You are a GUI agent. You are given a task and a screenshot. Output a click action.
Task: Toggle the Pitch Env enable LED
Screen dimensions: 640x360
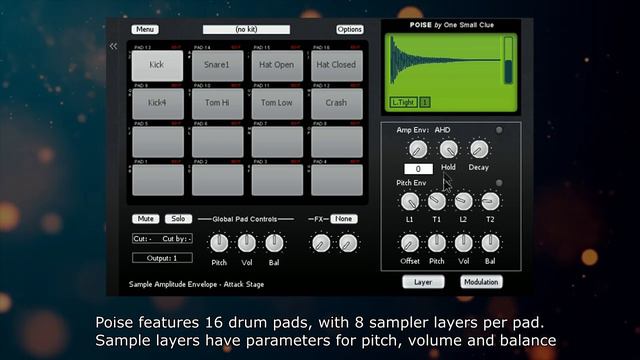[499, 183]
